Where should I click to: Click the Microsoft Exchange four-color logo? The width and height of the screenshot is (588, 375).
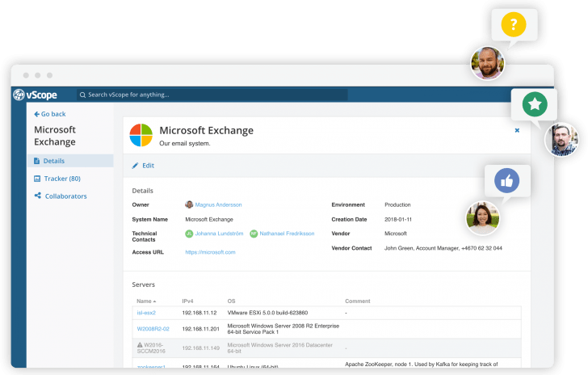(x=141, y=135)
